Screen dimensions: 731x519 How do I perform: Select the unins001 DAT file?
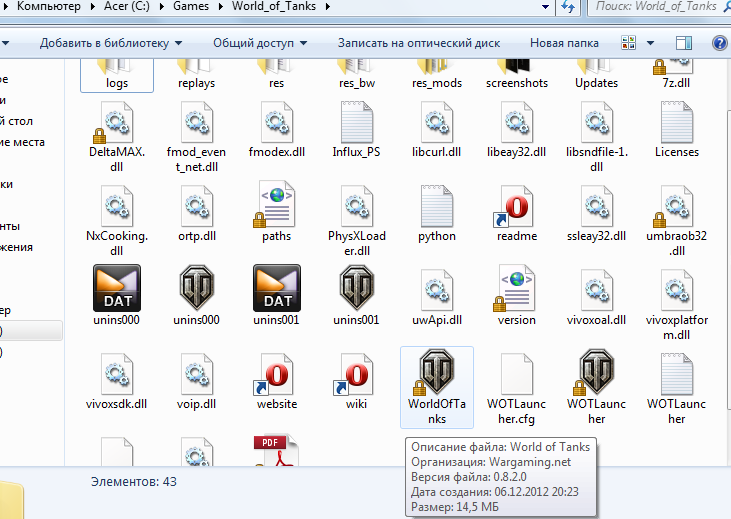point(276,296)
